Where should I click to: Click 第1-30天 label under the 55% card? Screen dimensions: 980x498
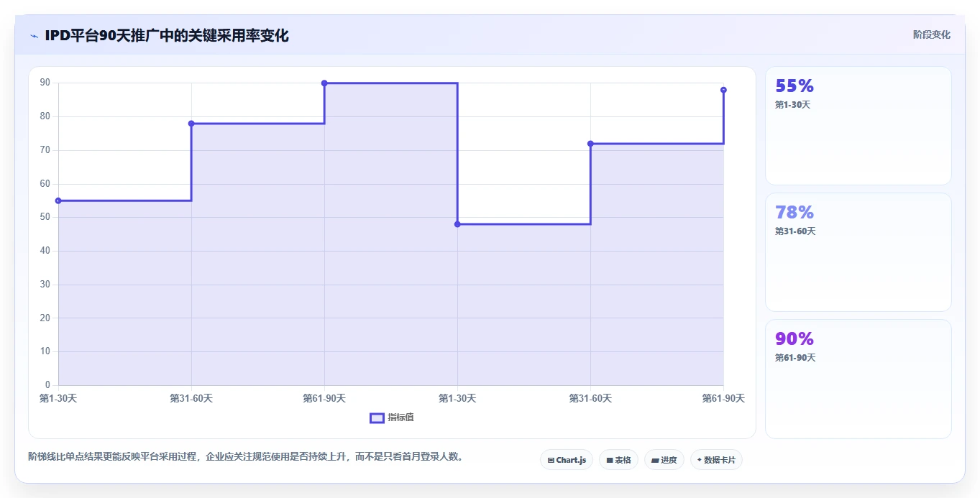792,105
